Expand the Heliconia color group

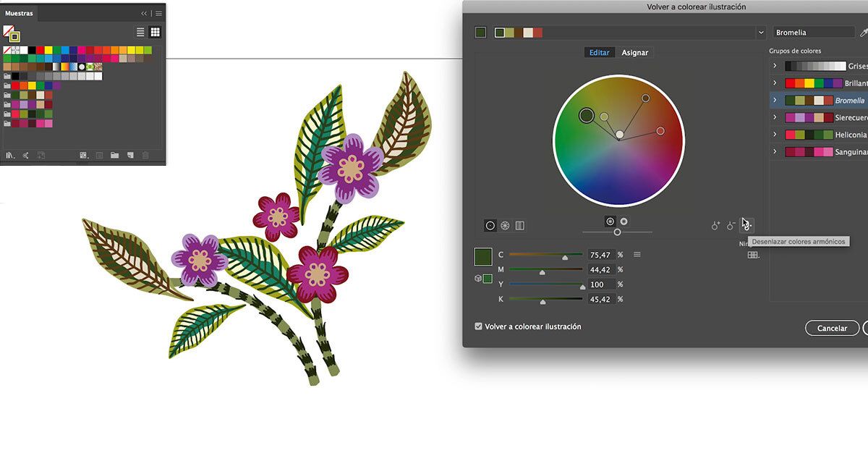[x=775, y=135]
